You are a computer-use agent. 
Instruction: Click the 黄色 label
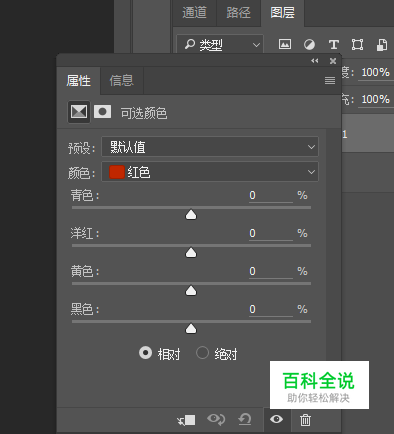[85, 271]
